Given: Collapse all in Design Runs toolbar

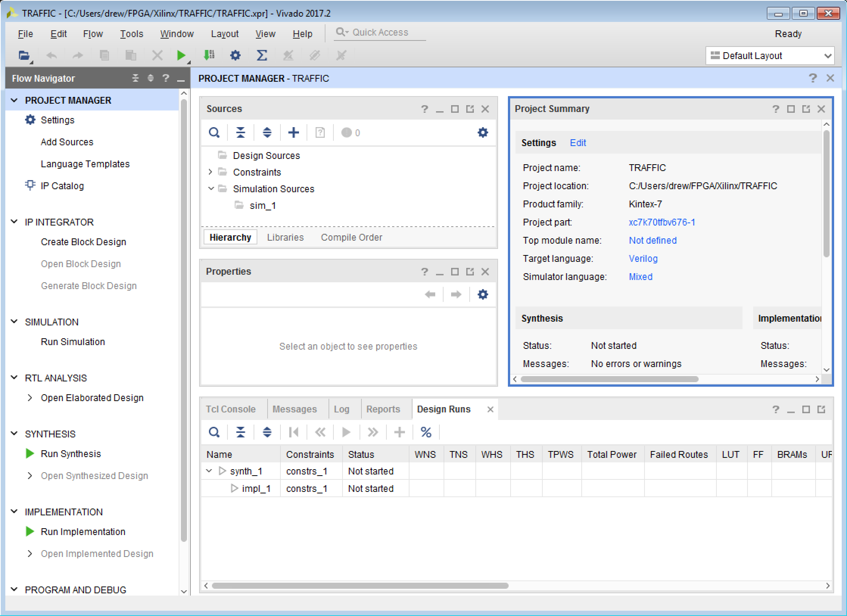Looking at the screenshot, I should pos(241,432).
